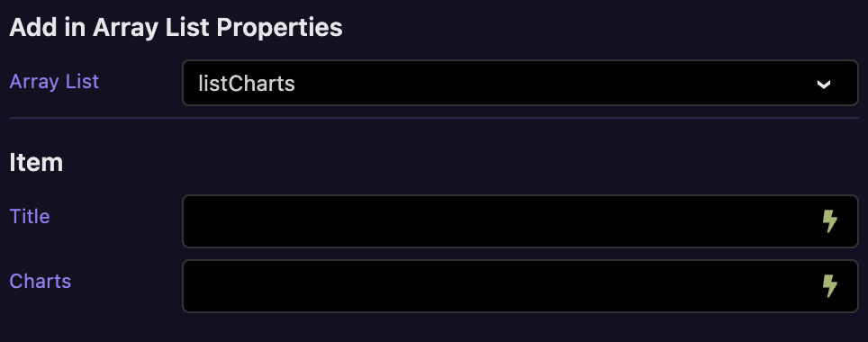Click the Charts property label

41,281
